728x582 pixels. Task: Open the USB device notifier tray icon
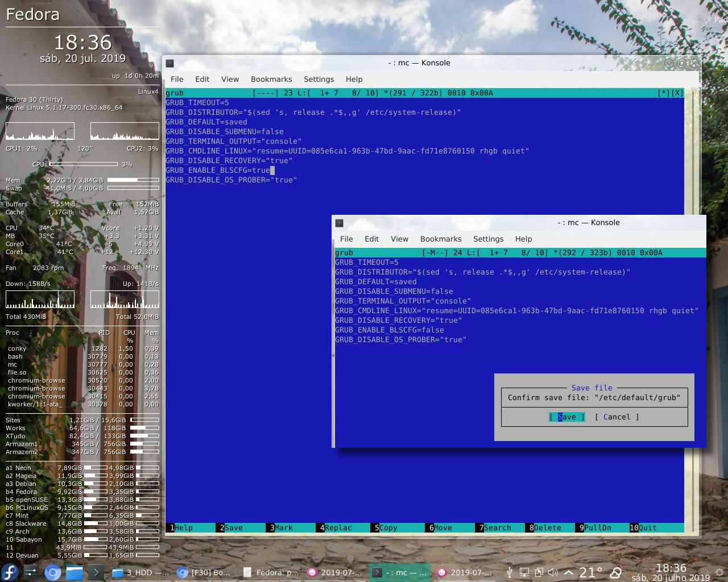[510, 572]
